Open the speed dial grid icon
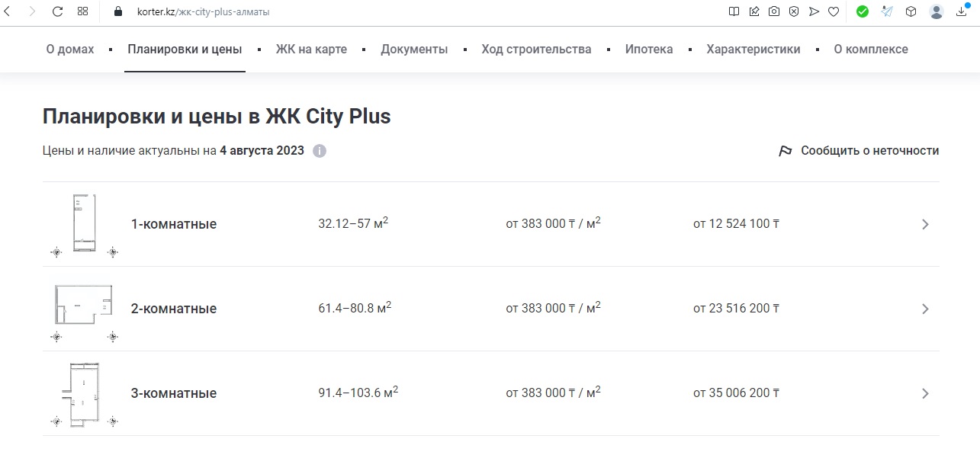This screenshot has height=455, width=980. point(82,11)
